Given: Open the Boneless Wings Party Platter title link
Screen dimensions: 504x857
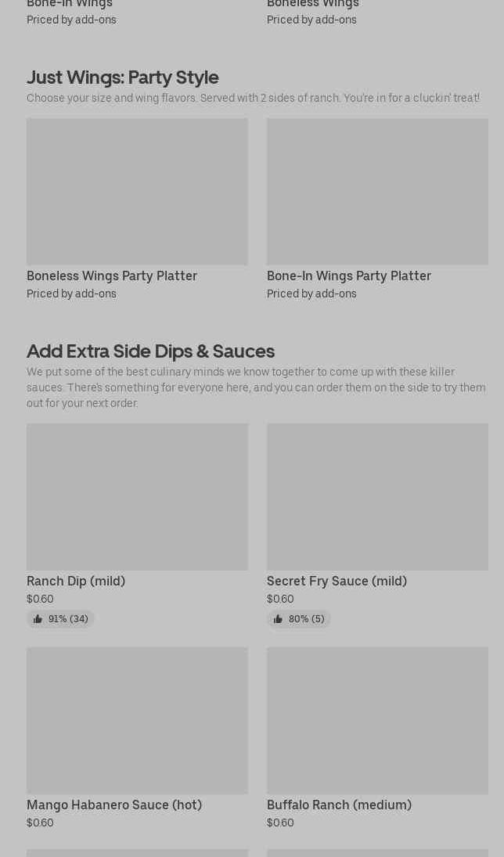Looking at the screenshot, I should (112, 276).
